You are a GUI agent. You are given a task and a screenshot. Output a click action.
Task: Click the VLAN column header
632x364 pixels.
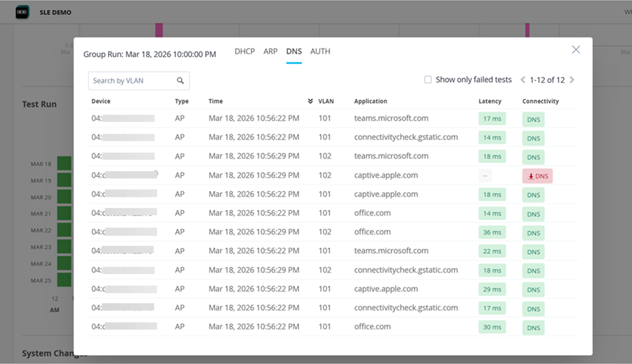click(x=326, y=101)
